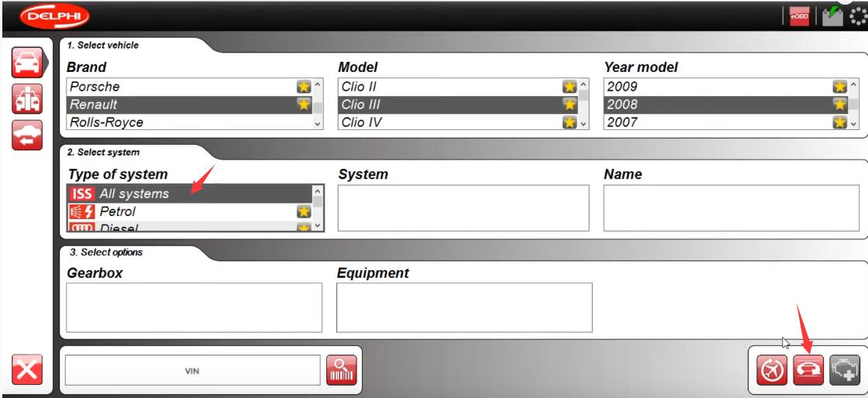Toggle favorite star for Renault
The height and width of the screenshot is (398, 868).
pyautogui.click(x=303, y=104)
